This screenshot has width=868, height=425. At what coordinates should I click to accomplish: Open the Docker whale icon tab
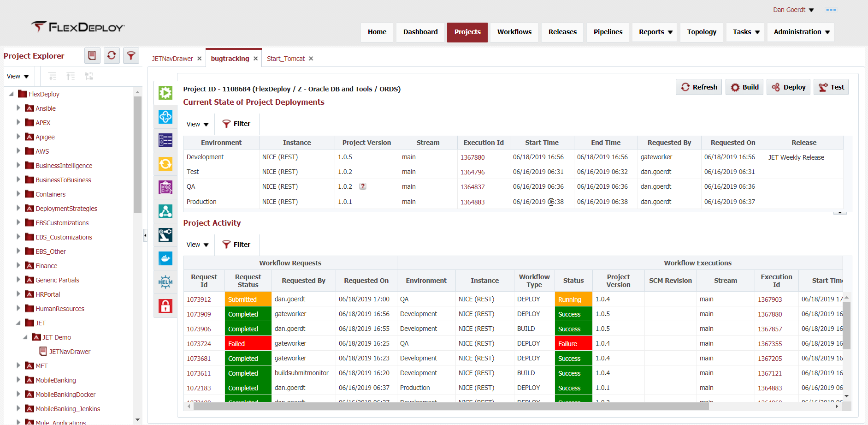point(165,258)
